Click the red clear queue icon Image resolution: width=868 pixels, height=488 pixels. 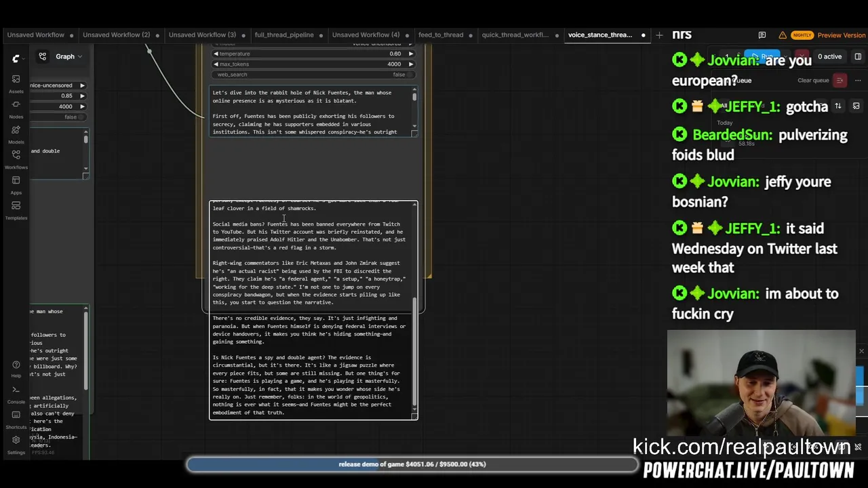840,81
